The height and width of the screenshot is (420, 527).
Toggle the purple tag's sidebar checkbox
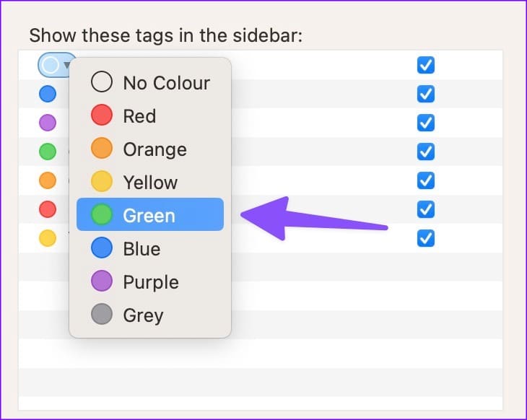(x=426, y=123)
